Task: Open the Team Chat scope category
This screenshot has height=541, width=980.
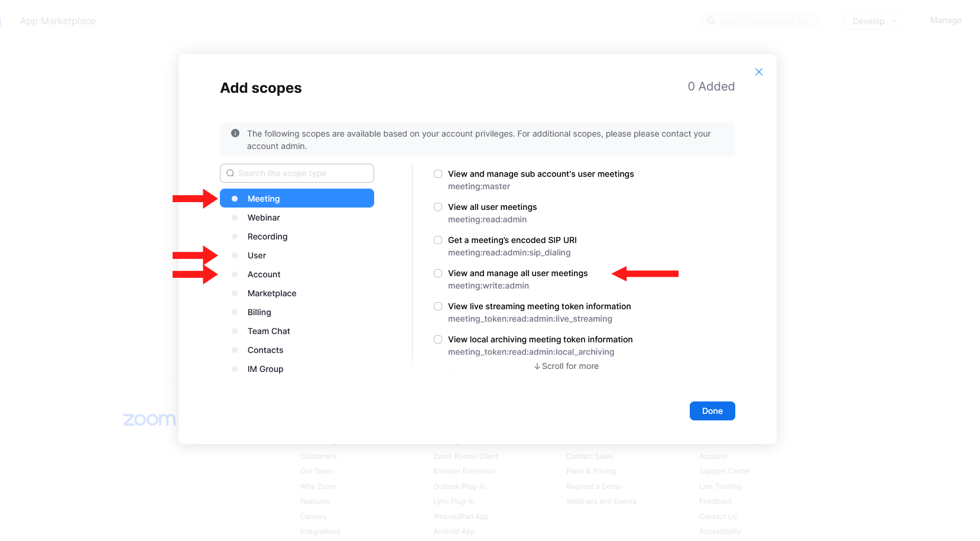Action: pos(297,331)
